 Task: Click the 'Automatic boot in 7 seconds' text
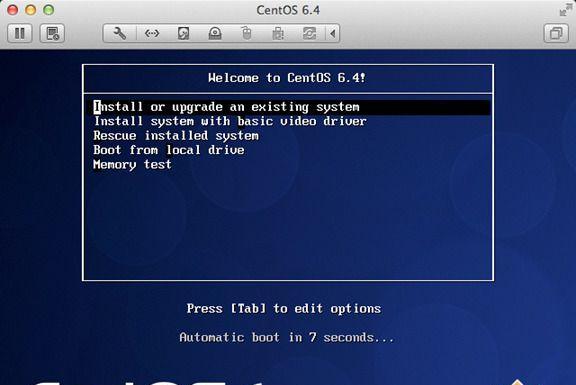287,337
